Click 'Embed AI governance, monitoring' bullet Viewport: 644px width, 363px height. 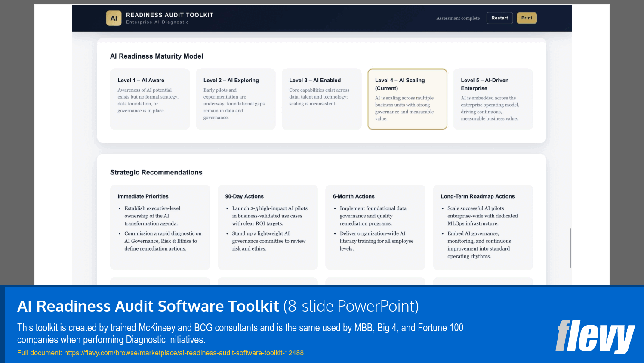point(479,245)
